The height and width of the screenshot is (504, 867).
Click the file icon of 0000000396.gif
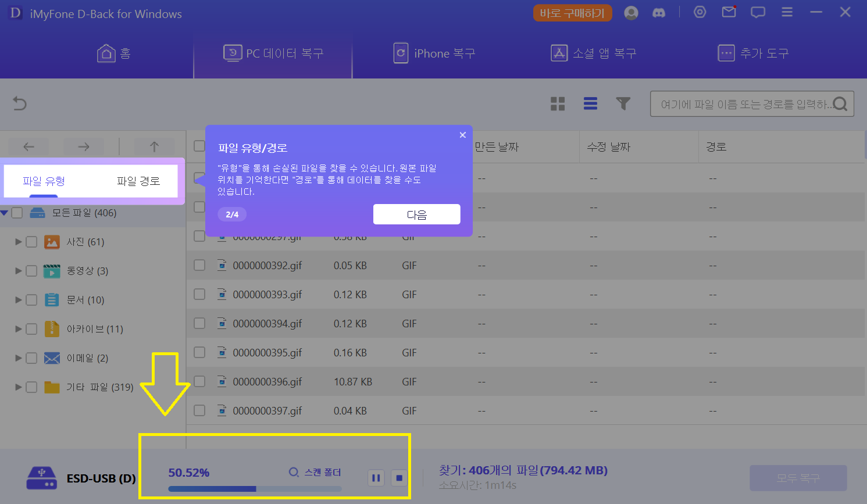tap(222, 381)
